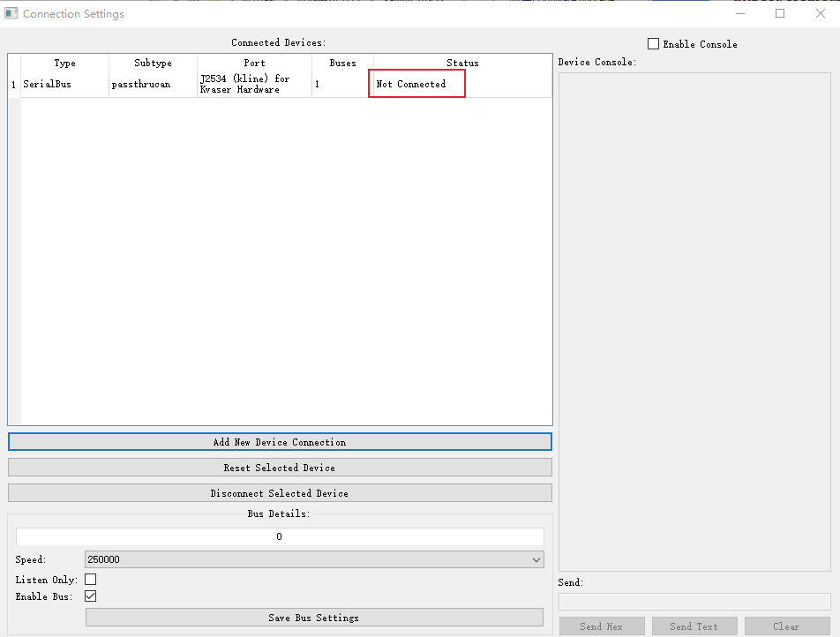Screen dimensions: 840x637
Task: Select the Not Connected status cell
Action: tap(463, 84)
